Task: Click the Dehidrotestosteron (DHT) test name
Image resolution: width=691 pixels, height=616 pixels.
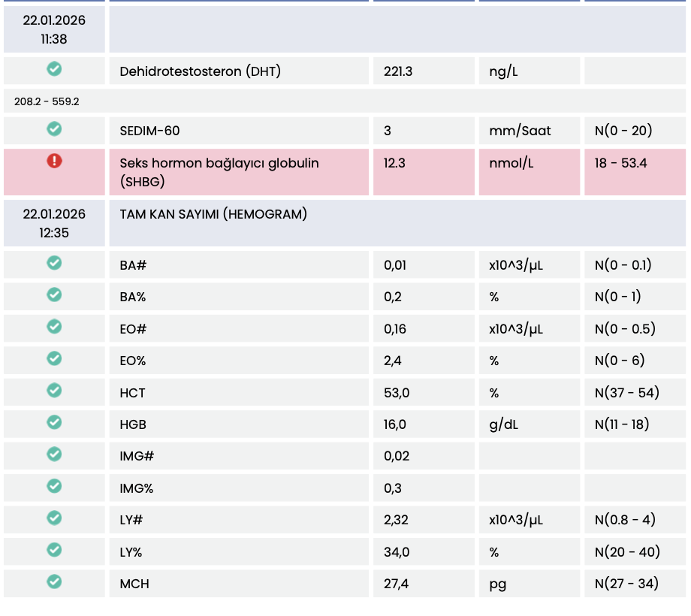Action: [x=200, y=72]
